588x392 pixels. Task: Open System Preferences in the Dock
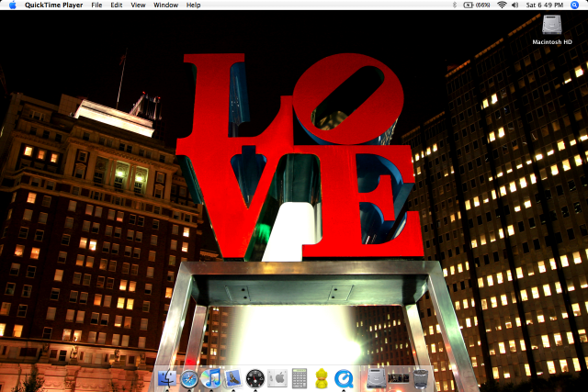click(277, 377)
